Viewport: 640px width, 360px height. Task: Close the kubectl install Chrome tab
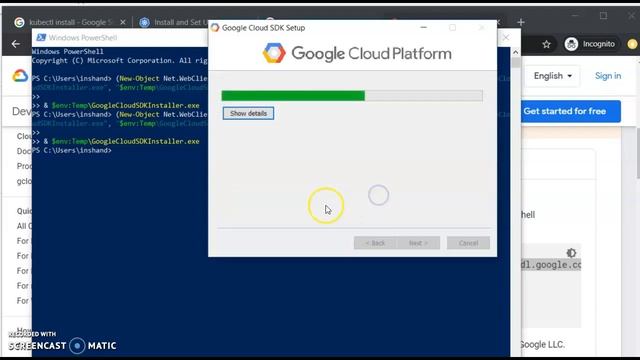(123, 22)
